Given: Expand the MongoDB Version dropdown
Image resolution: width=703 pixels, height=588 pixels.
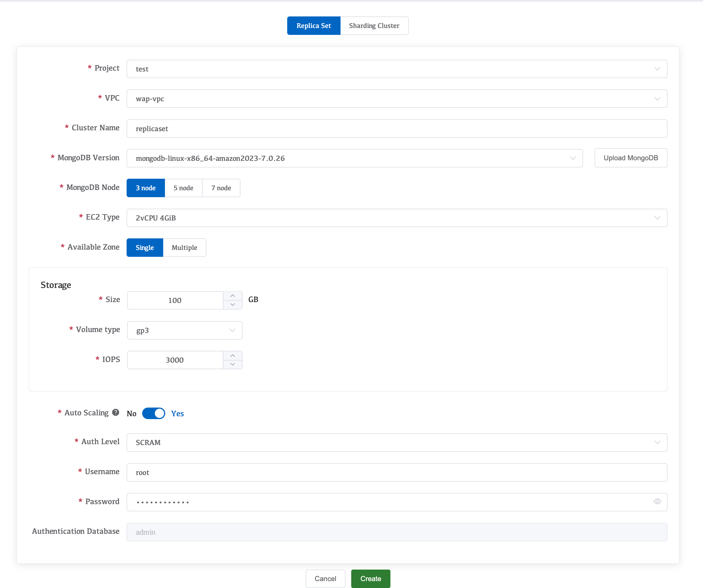Looking at the screenshot, I should coord(354,158).
